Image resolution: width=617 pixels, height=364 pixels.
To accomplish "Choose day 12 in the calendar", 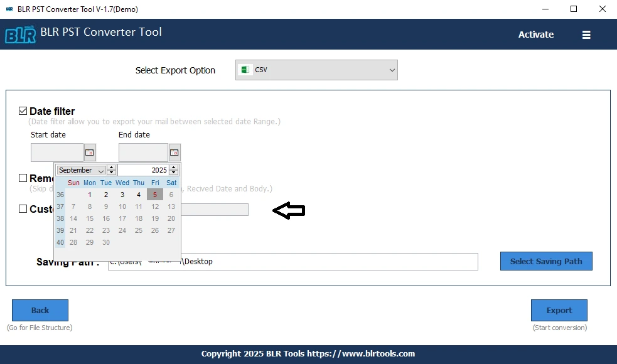I will [155, 206].
